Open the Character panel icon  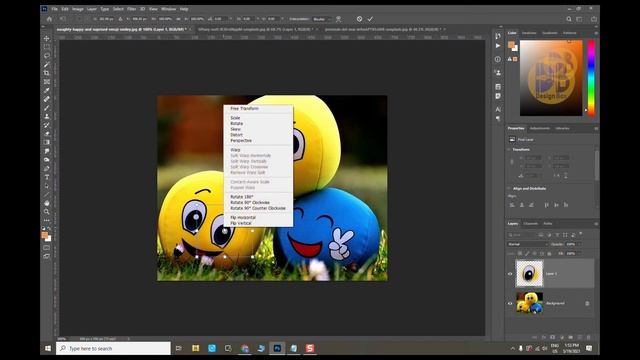(498, 109)
